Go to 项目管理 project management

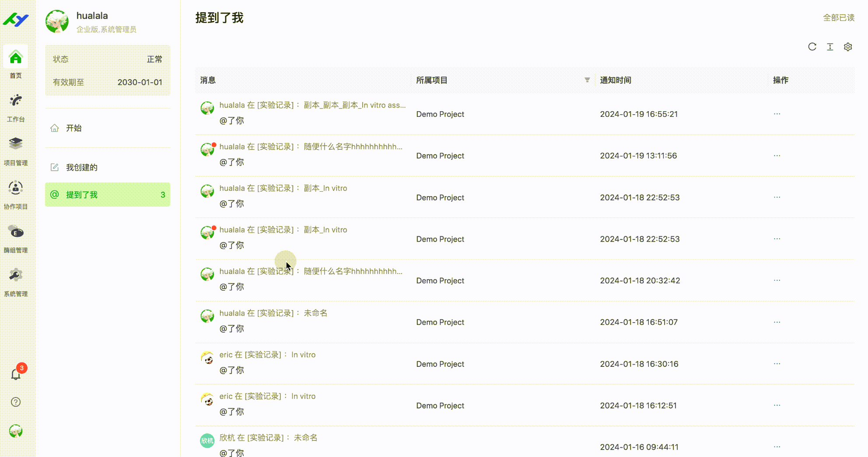(x=16, y=144)
